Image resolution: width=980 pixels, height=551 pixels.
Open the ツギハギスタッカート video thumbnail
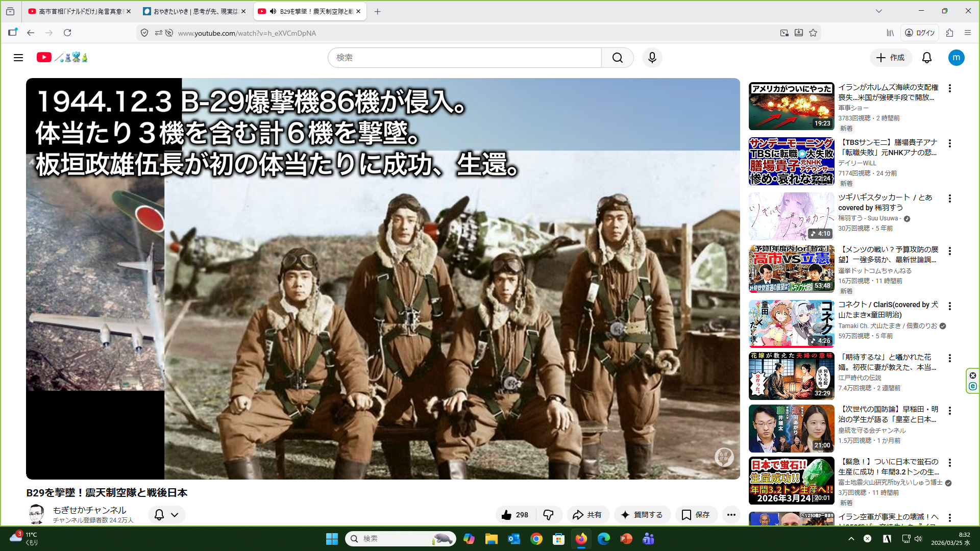click(x=791, y=216)
